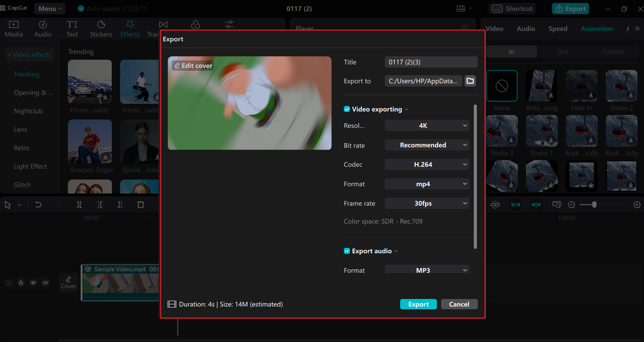Click the Delete right trim tool
Image resolution: width=644 pixels, height=342 pixels.
(120, 204)
